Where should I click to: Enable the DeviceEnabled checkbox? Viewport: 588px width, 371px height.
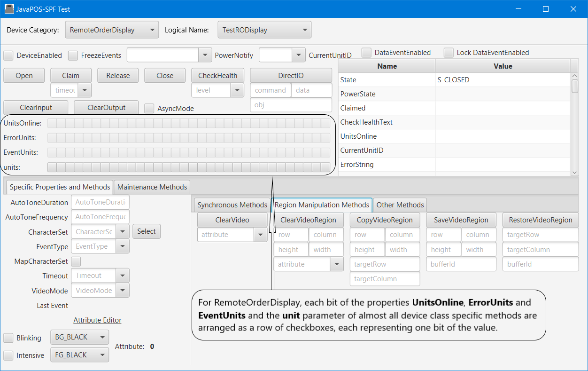pos(8,55)
